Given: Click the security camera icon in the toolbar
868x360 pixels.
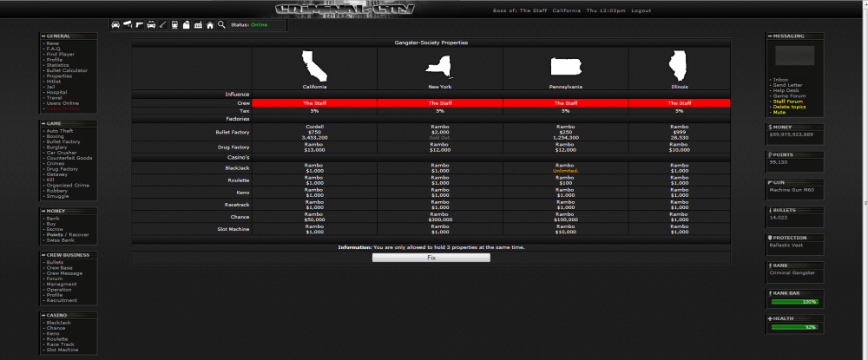Looking at the screenshot, I should pyautogui.click(x=128, y=24).
